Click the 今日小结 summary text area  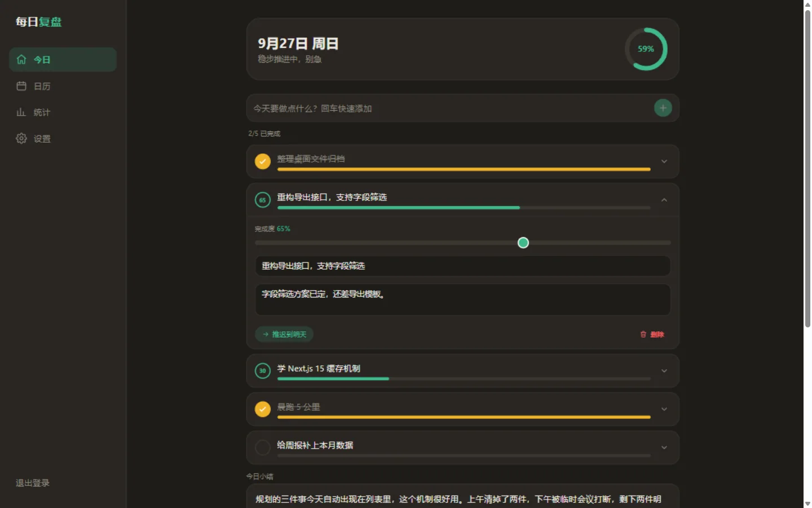(x=463, y=496)
